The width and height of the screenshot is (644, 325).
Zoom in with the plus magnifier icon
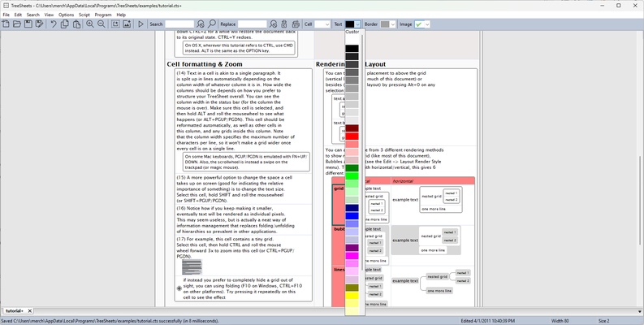coord(90,24)
